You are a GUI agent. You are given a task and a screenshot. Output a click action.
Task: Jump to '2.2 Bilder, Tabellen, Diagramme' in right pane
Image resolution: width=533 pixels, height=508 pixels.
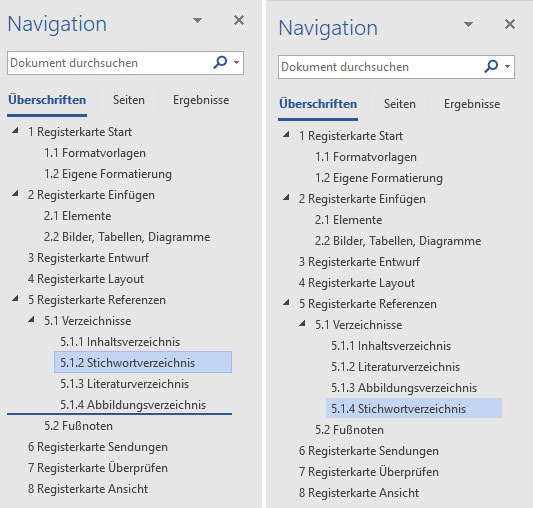[x=398, y=241]
